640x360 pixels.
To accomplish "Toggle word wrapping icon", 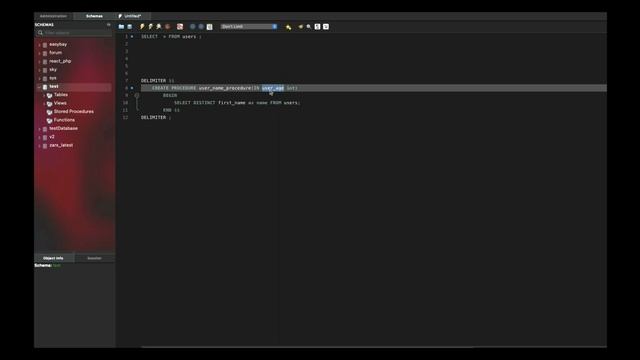I will click(326, 27).
